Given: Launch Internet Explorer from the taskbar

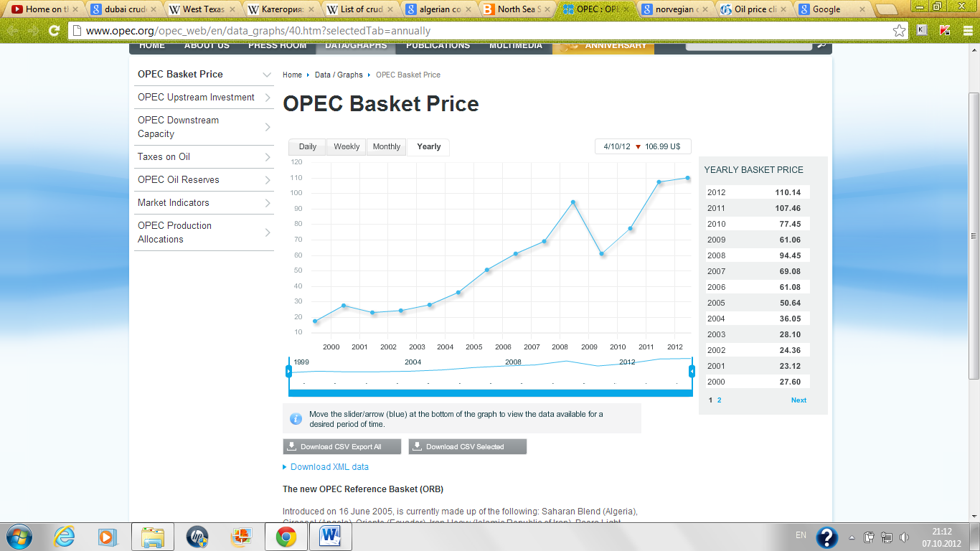Looking at the screenshot, I should (x=65, y=536).
